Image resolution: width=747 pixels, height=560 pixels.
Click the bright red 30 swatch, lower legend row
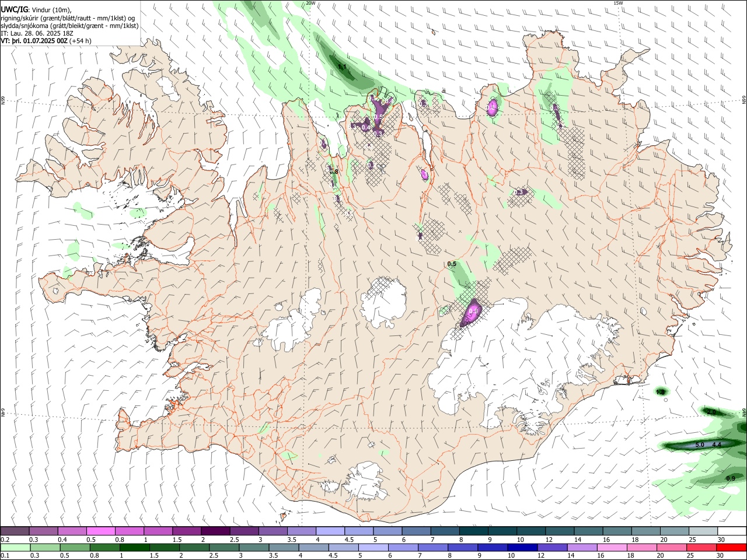[x=731, y=547]
